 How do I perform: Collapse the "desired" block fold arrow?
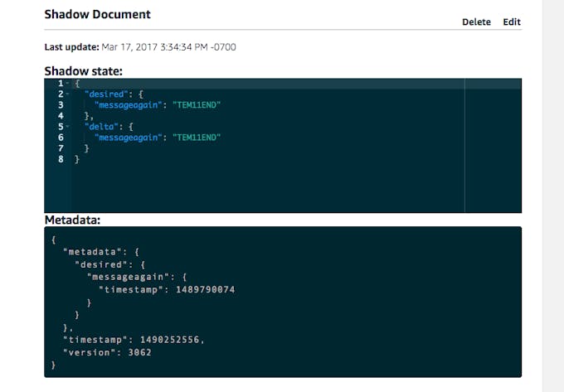tap(67, 94)
